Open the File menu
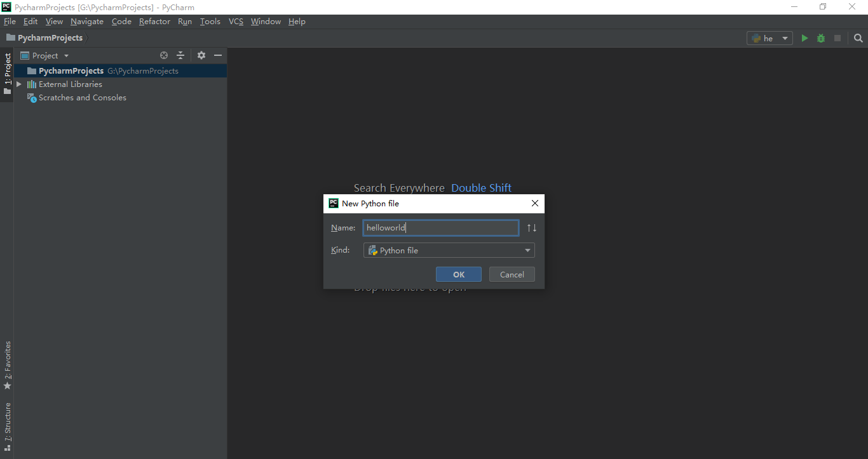This screenshot has width=868, height=459. click(x=10, y=21)
